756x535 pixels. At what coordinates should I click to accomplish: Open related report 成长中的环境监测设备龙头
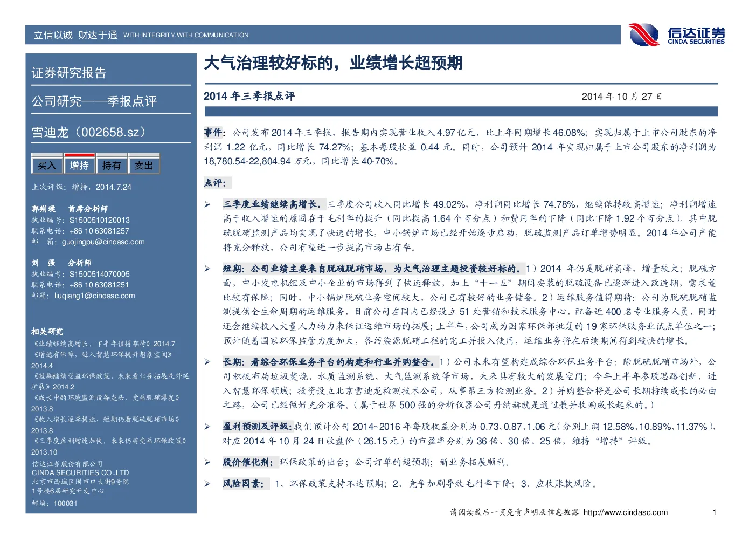pyautogui.click(x=106, y=402)
